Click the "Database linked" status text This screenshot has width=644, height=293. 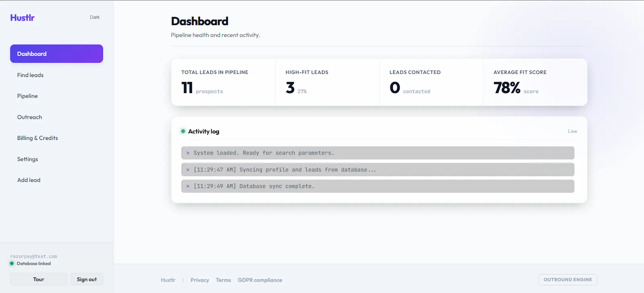[34, 264]
